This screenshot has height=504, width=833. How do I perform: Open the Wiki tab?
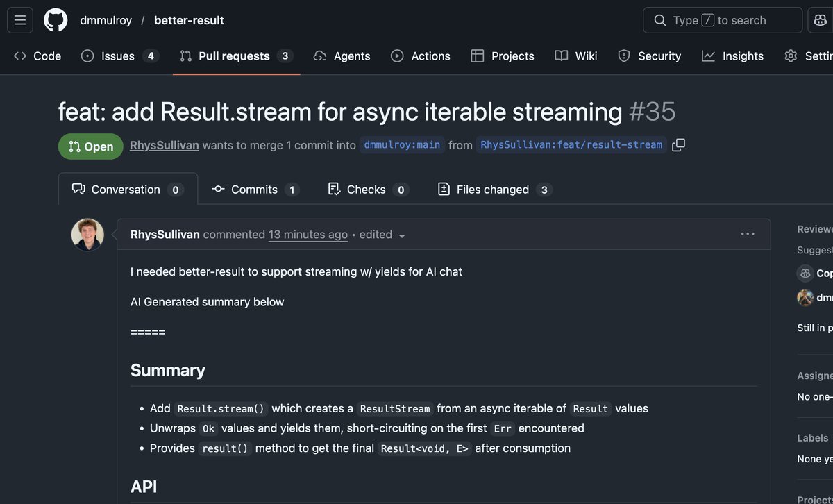click(x=576, y=56)
